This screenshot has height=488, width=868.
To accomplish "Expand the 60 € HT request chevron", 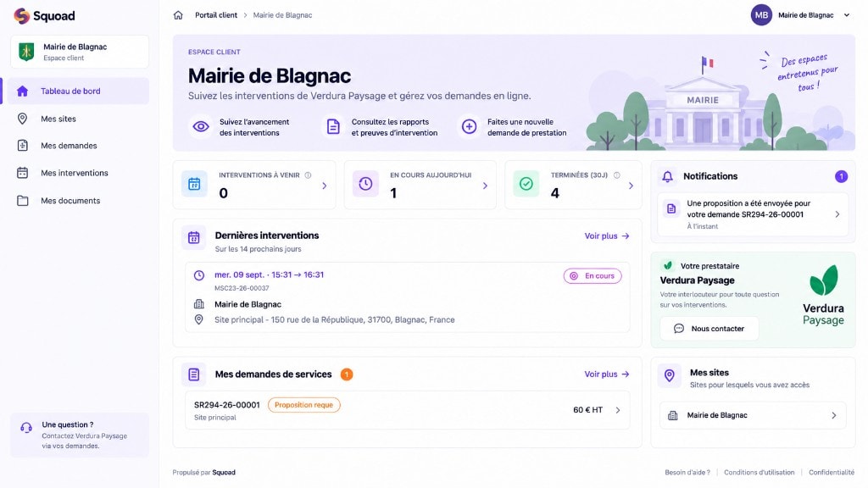I will (x=618, y=410).
